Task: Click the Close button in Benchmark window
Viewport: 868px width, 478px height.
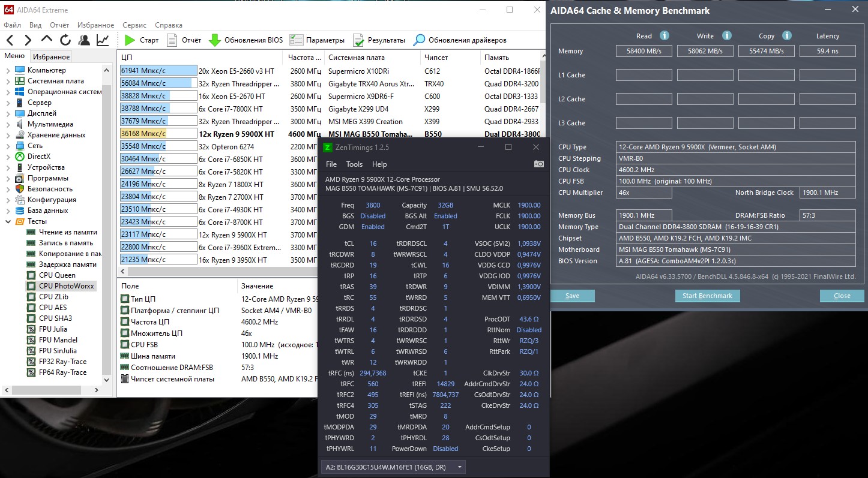Action: coord(842,296)
